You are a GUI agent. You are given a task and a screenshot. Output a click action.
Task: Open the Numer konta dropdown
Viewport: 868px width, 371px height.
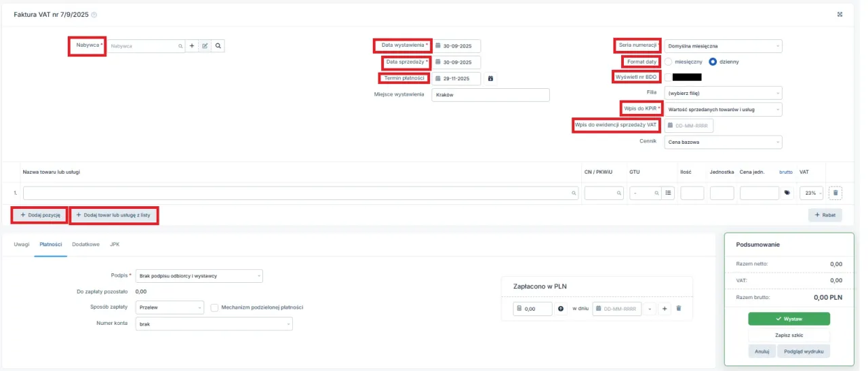214,324
